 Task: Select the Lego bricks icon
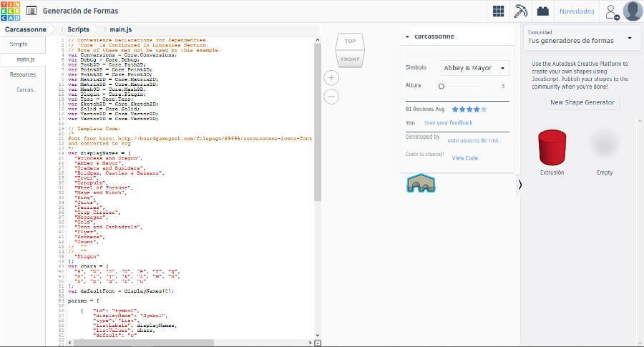pos(543,11)
